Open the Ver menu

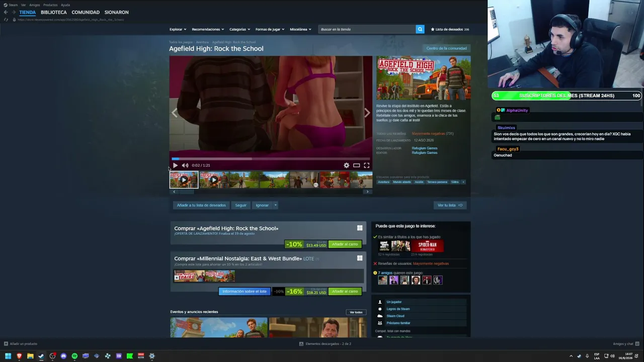tap(23, 5)
